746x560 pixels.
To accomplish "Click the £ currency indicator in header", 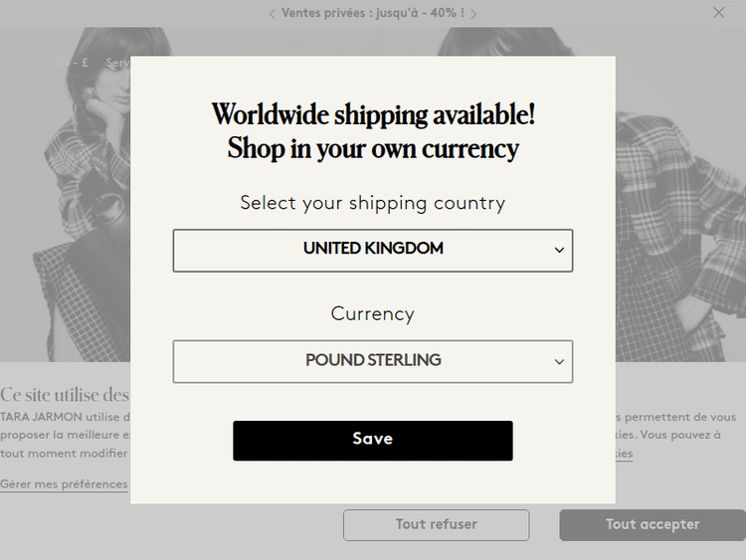I will 84,63.
